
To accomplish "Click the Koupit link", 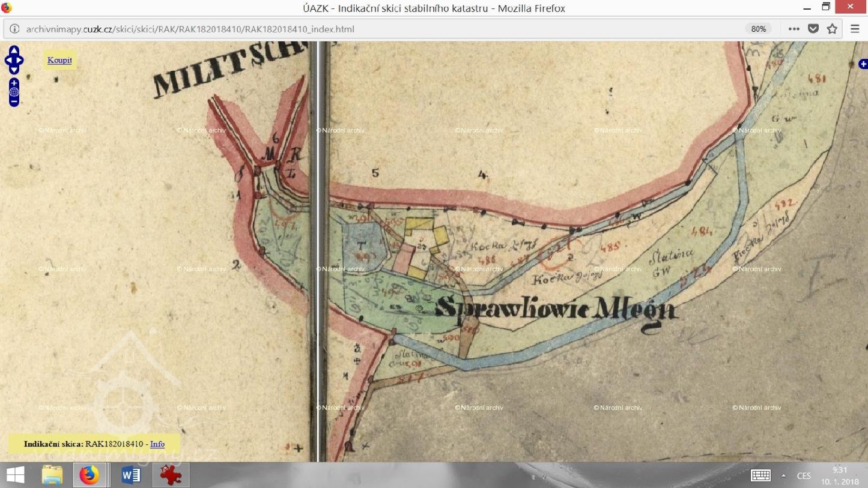I will [59, 60].
